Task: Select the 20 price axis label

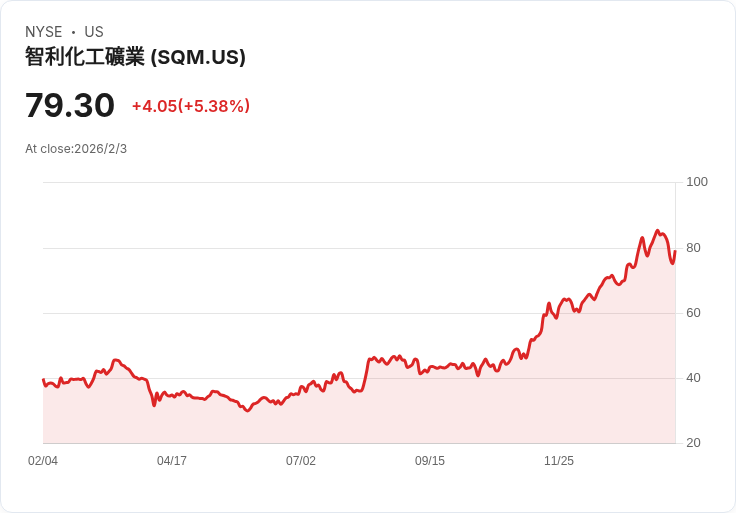Action: 693,443
